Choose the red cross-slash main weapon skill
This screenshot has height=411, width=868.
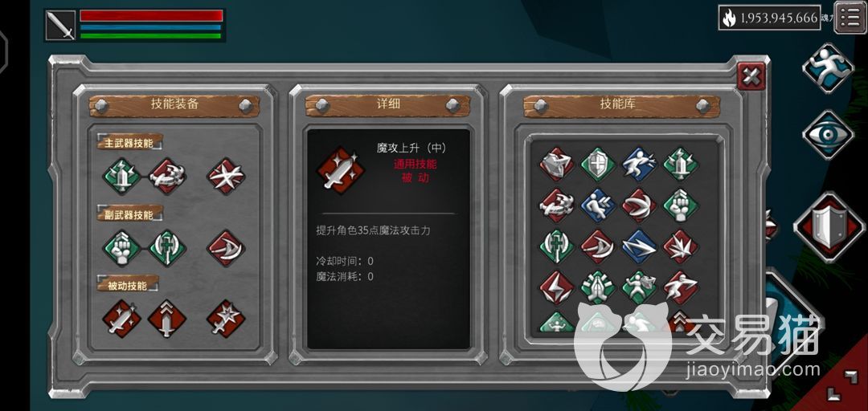click(226, 176)
